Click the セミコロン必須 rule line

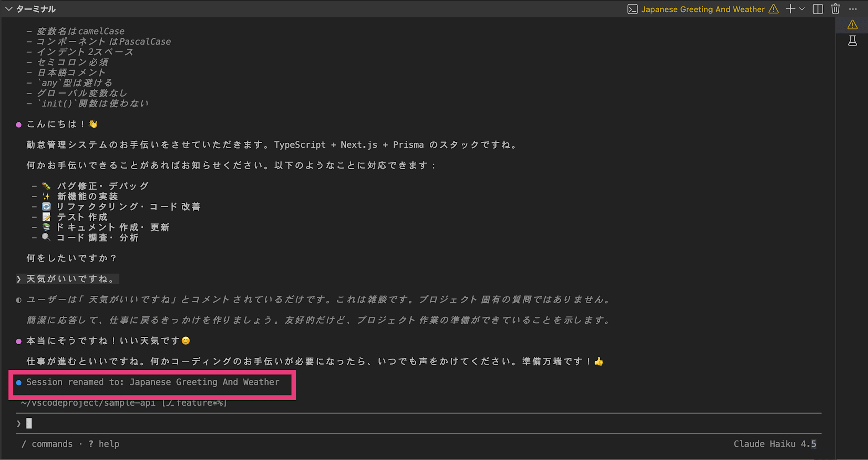click(72, 62)
